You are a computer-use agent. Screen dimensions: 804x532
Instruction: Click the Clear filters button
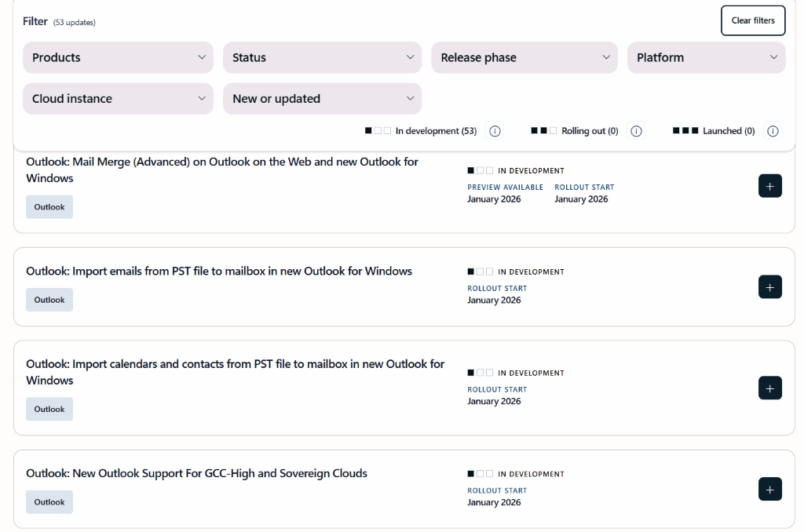click(752, 20)
